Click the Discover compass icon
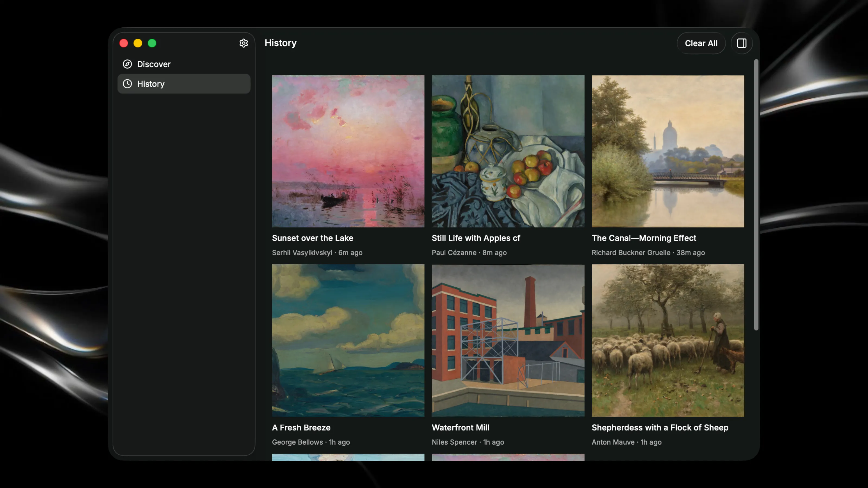 click(127, 64)
